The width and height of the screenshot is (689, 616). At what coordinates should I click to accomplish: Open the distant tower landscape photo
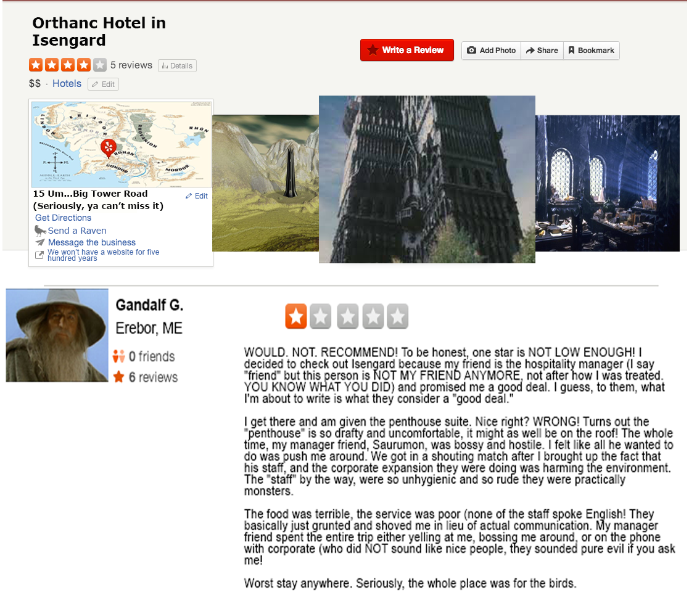tap(265, 183)
